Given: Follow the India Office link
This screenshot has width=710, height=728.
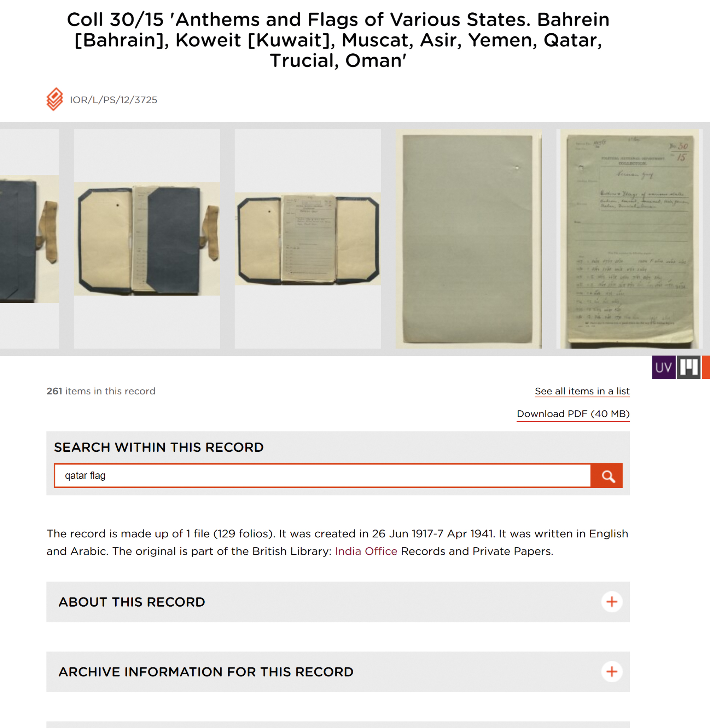Looking at the screenshot, I should tap(366, 551).
